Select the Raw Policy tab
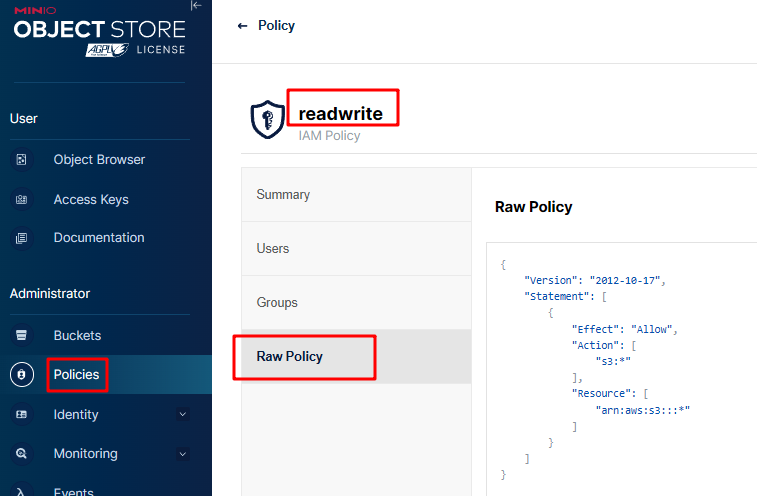Screen dimensions: 757x496 290,357
